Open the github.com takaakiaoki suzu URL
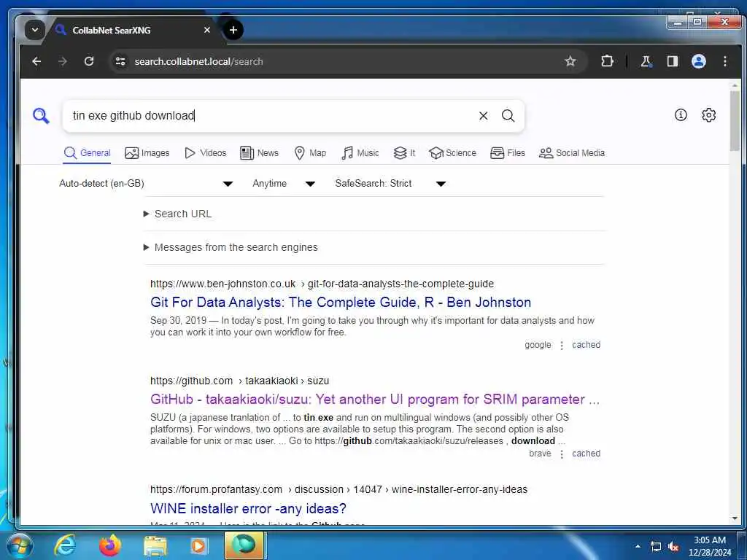The width and height of the screenshot is (747, 560). pos(239,381)
